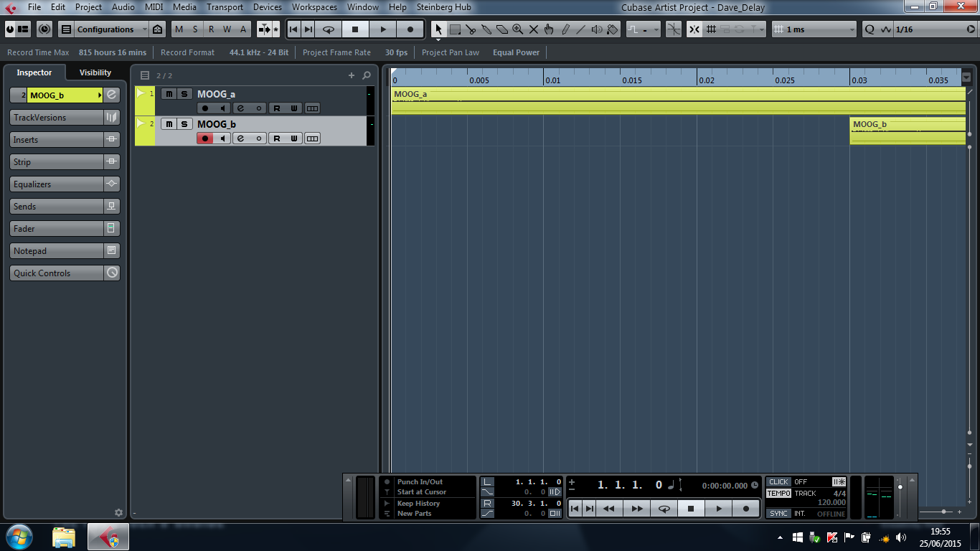Open edit channel settings for MOOG_a
This screenshot has width=980, height=551.
(240, 108)
